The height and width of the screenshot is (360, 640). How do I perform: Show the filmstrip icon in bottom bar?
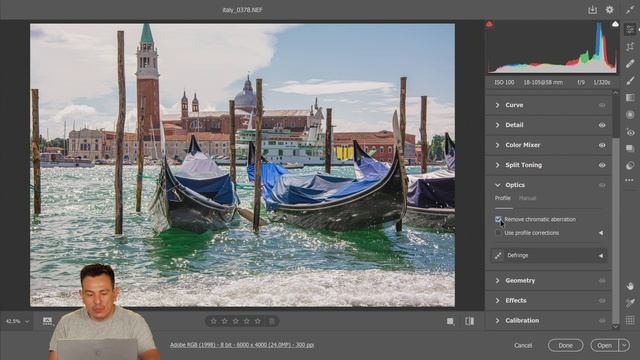[47, 321]
